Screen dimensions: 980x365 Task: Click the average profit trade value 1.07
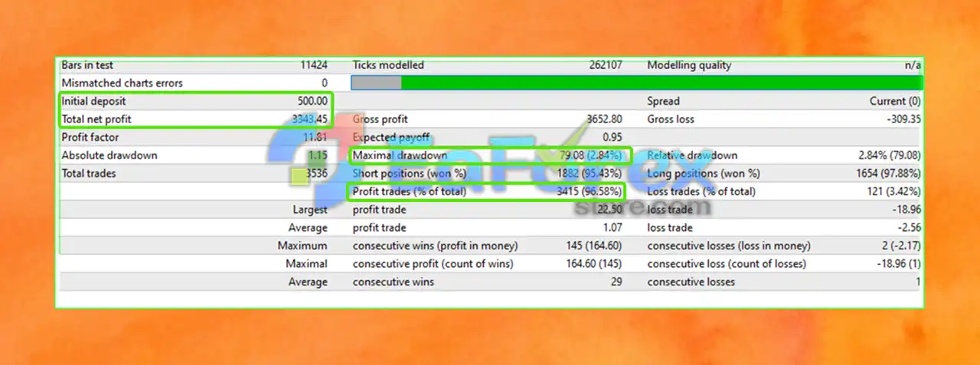coord(612,228)
